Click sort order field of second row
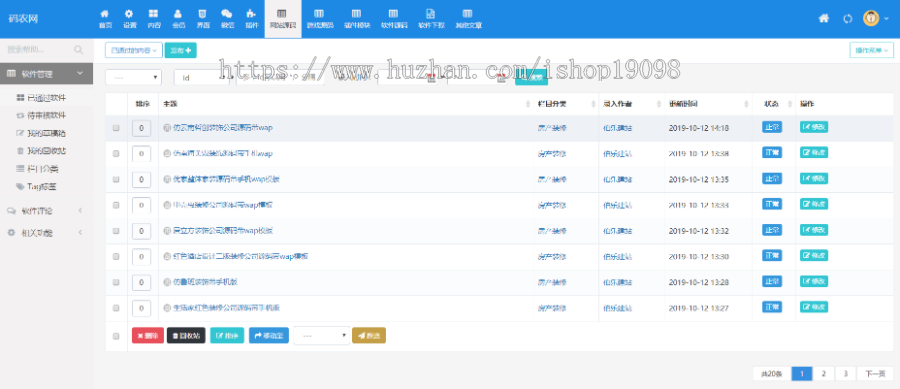The image size is (900, 389). coord(141,154)
